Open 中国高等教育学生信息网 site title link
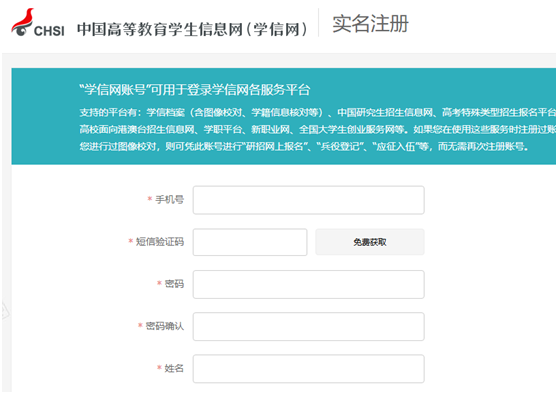This screenshot has height=394, width=558. pyautogui.click(x=192, y=29)
